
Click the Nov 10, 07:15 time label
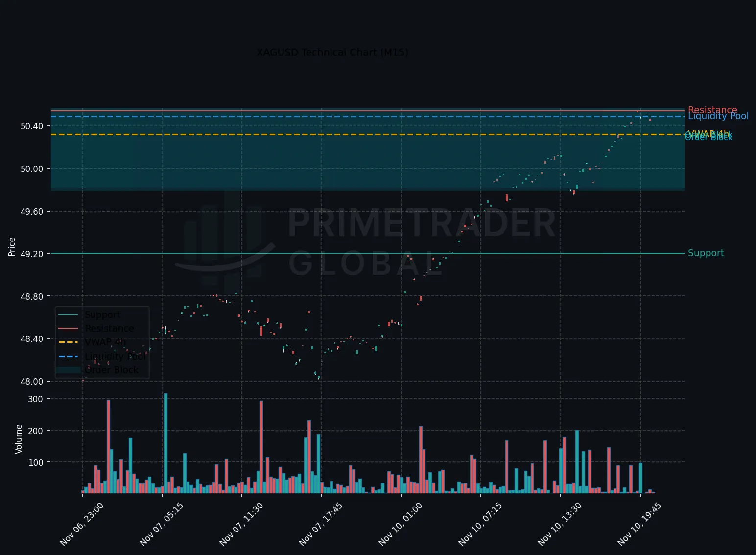point(480,524)
